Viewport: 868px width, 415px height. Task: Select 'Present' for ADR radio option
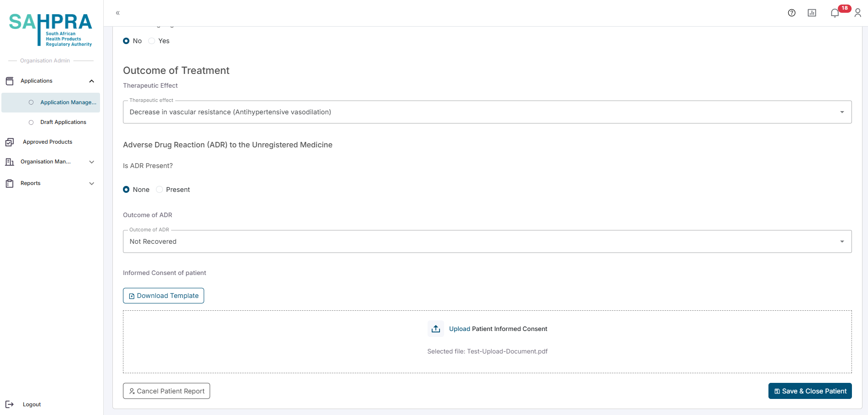pos(160,190)
